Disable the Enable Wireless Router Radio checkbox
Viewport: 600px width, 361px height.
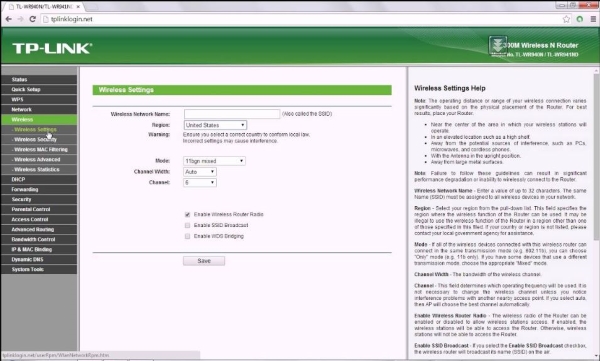pos(188,215)
